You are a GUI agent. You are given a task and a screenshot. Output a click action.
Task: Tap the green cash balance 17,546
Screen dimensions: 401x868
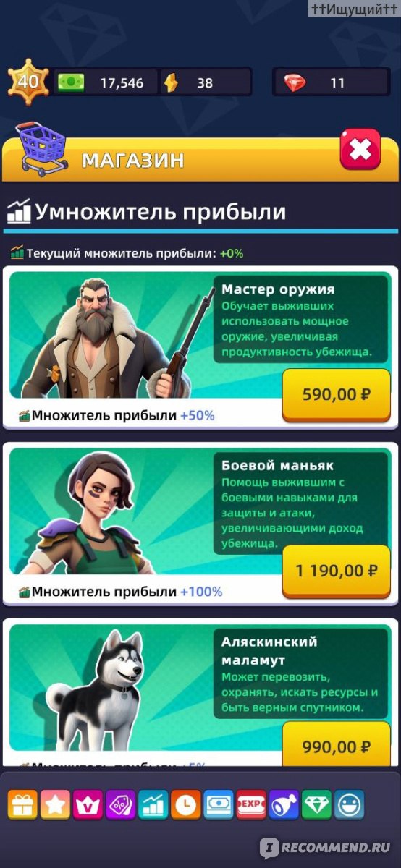point(106,82)
